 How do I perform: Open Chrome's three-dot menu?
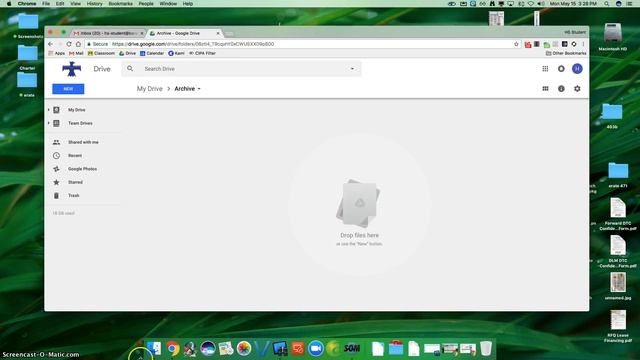(583, 44)
